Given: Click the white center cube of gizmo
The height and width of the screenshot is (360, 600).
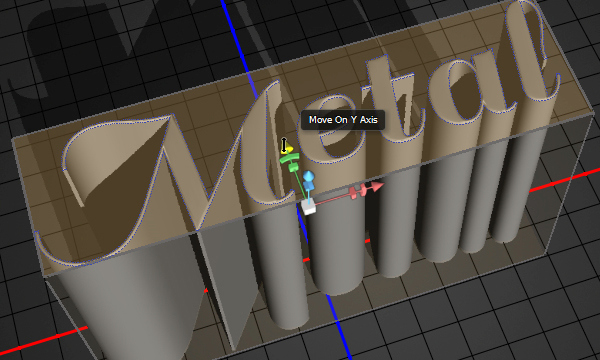Looking at the screenshot, I should click(x=308, y=206).
